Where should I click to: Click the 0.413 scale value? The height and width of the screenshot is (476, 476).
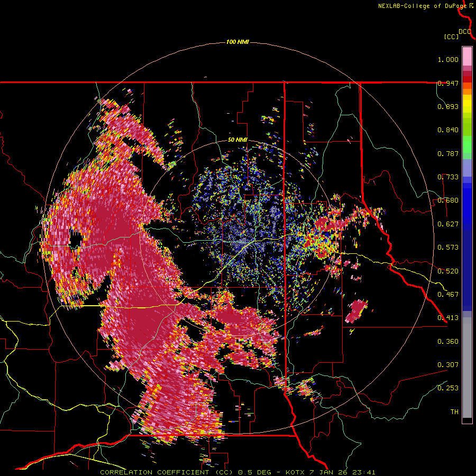coord(448,318)
